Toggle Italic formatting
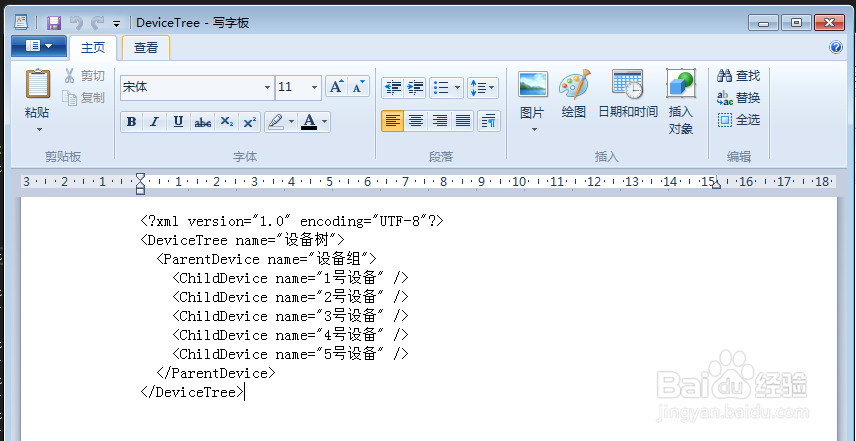856x441 pixels. 154,122
